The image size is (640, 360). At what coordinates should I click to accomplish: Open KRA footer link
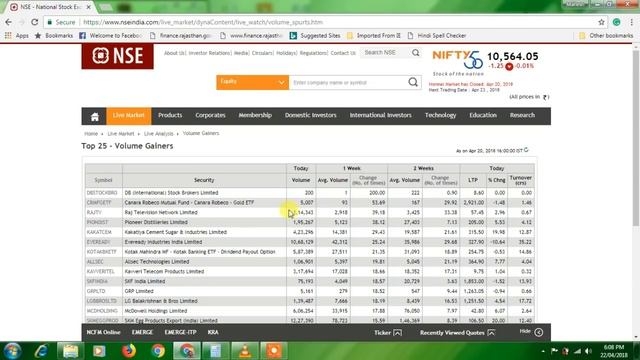click(213, 333)
